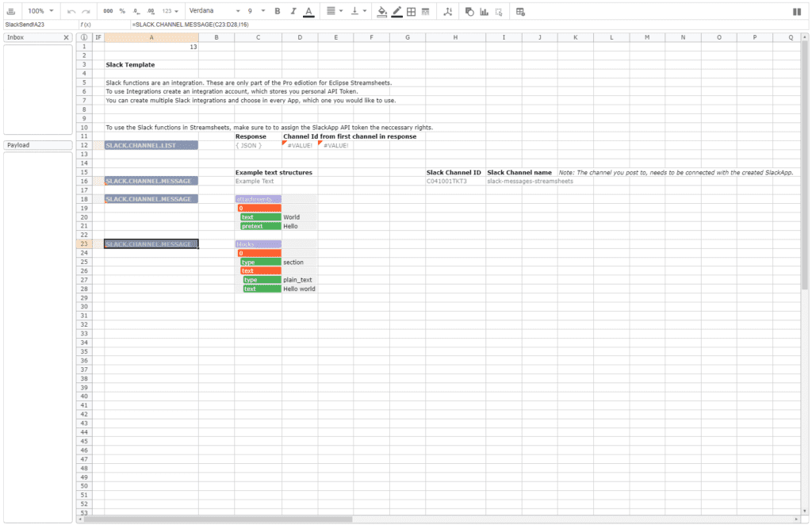Apply thousands separator format (000)
812x525 pixels.
(108, 11)
